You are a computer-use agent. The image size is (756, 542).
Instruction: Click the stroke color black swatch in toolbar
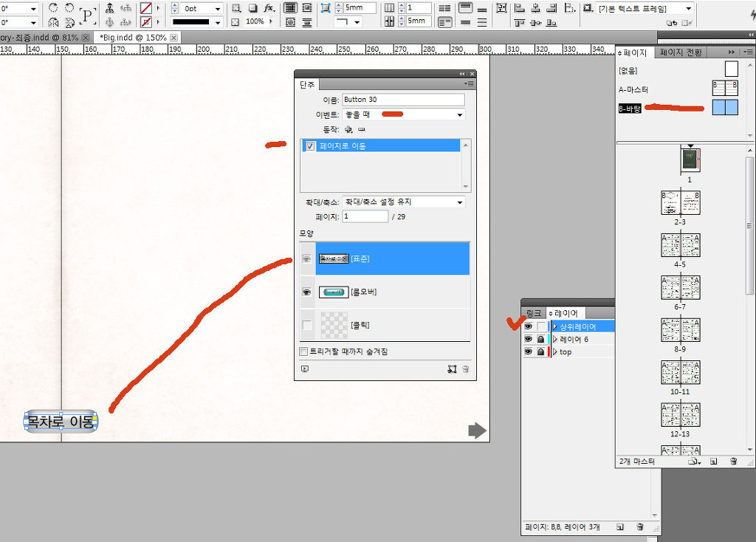tap(190, 22)
